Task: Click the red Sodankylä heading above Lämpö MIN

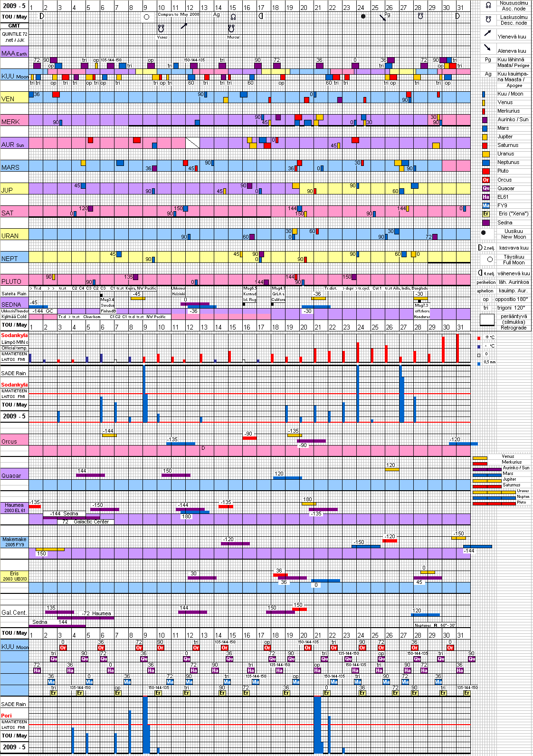Action: [14, 335]
